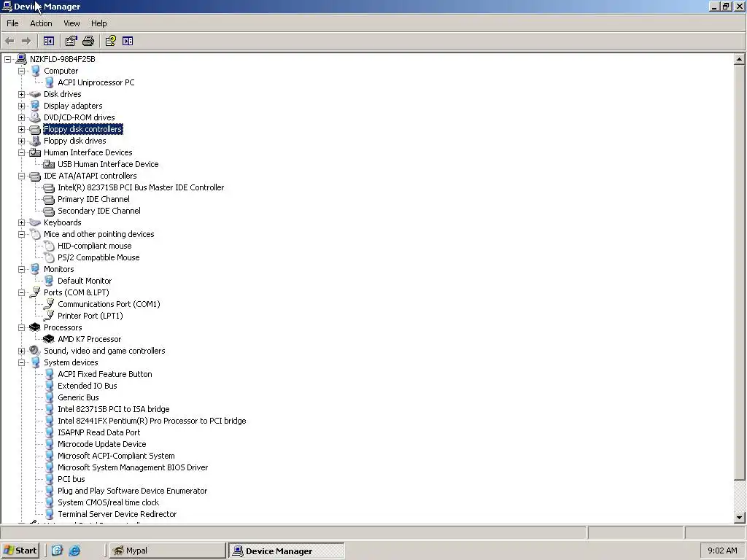Expand the Disk drives node

pyautogui.click(x=21, y=94)
